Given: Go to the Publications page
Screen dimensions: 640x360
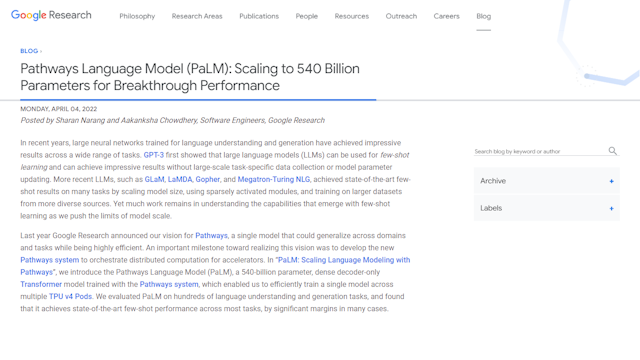Looking at the screenshot, I should [259, 16].
